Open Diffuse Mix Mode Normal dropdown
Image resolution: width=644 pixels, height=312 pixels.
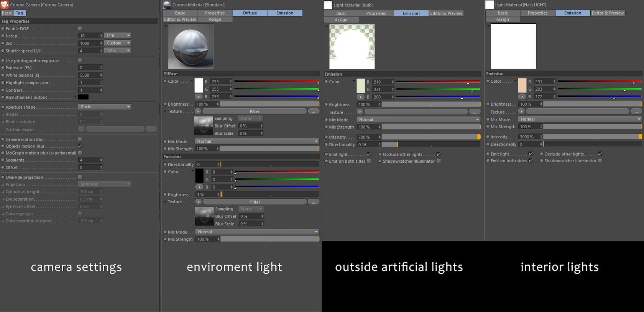[257, 141]
